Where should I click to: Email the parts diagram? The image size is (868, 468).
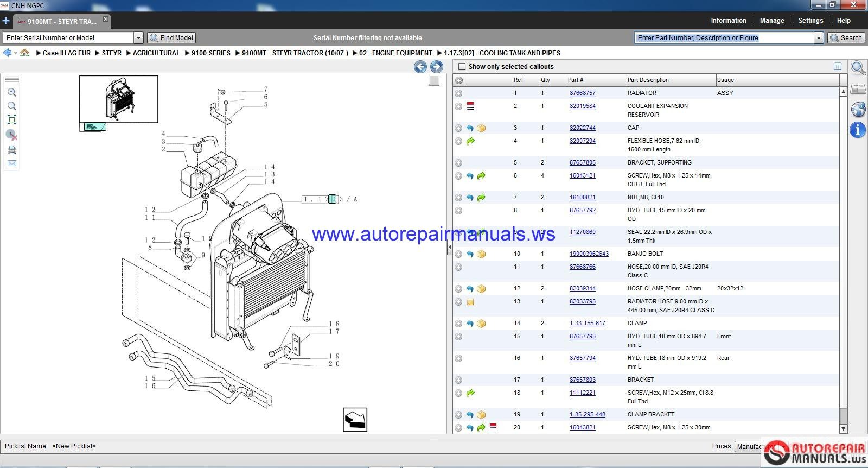pos(12,163)
